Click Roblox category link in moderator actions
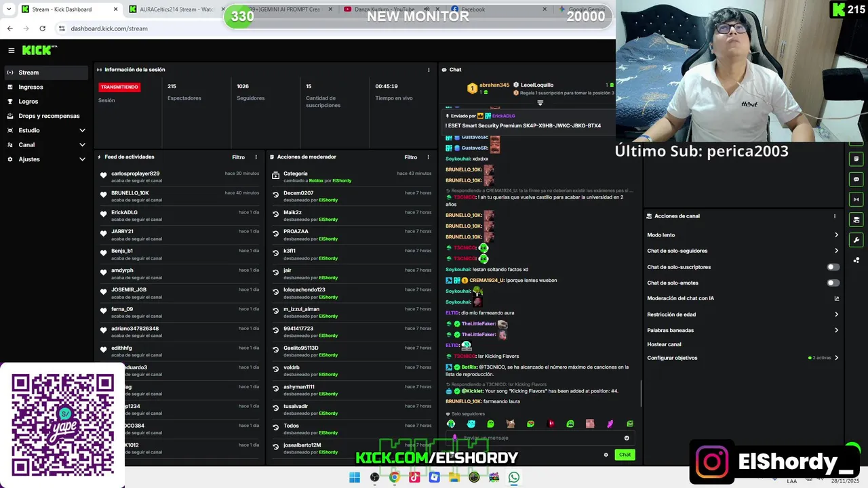This screenshot has width=868, height=488. 316,181
